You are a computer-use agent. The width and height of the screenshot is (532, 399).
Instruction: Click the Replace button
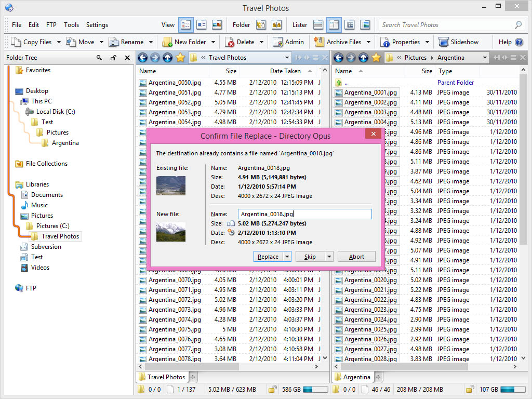coord(268,257)
